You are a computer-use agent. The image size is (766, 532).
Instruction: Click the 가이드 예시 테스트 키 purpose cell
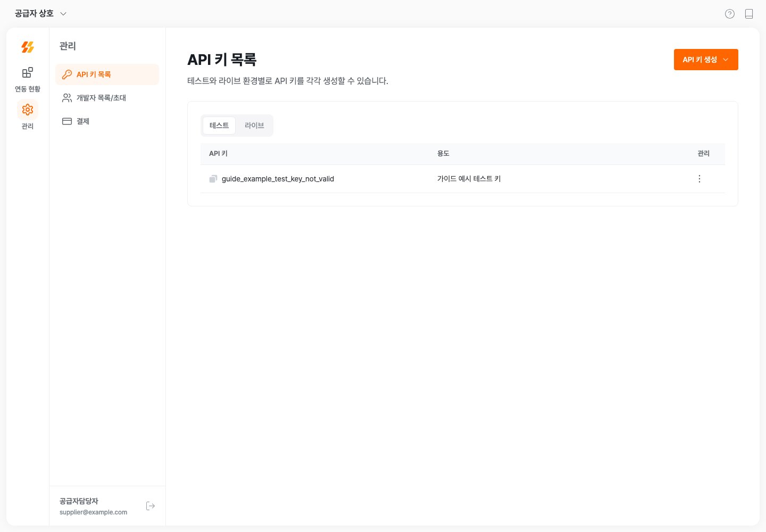[469, 179]
